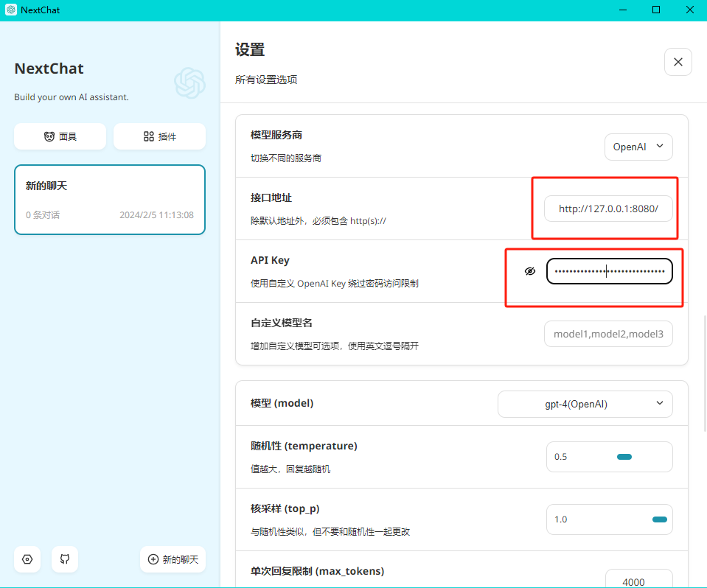Open the GitHub repository icon
This screenshot has width=707, height=588.
click(x=65, y=559)
